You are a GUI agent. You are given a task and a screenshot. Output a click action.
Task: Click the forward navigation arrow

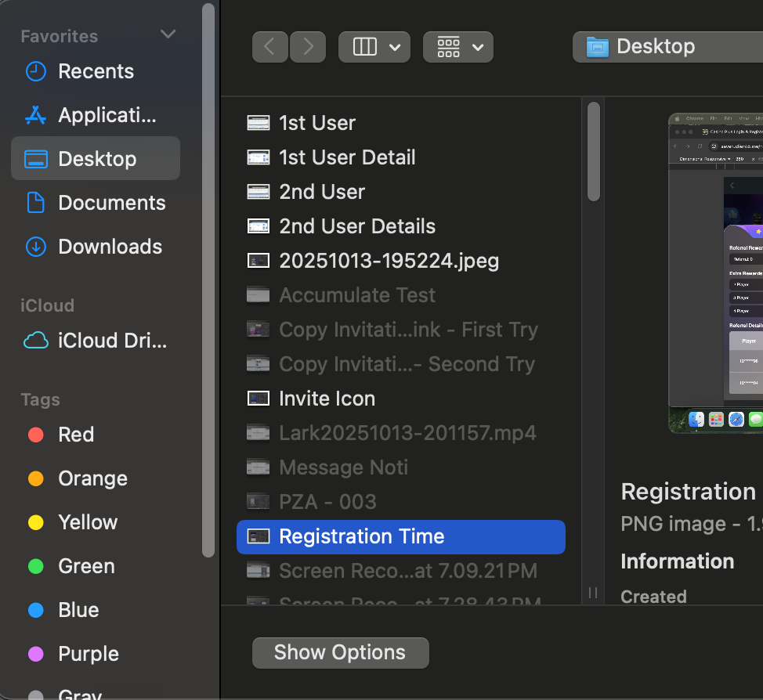308,47
